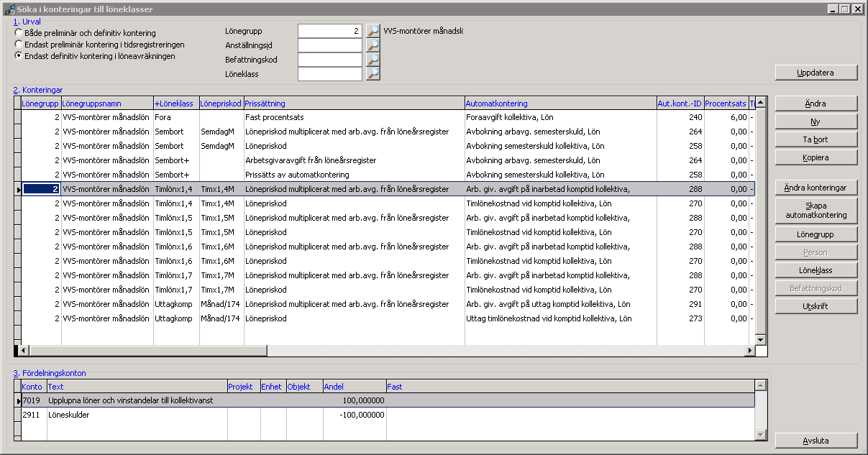Click the Lönegrupp button on the right

816,234
